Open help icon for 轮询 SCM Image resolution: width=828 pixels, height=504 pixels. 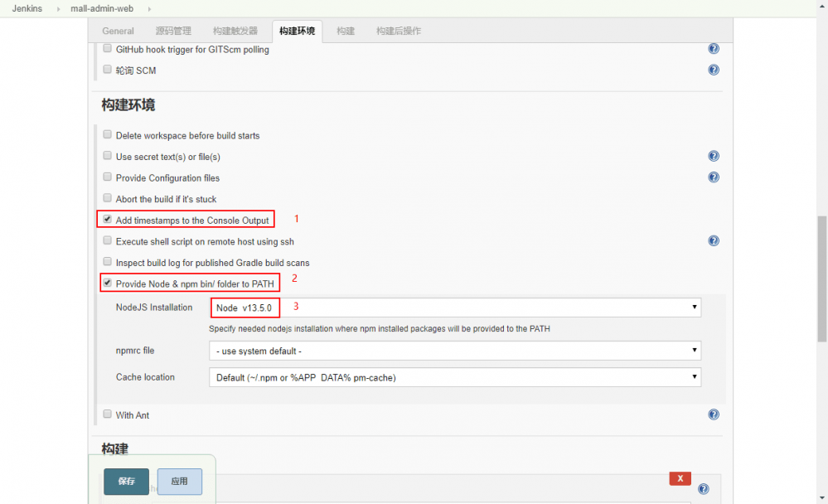coord(714,70)
